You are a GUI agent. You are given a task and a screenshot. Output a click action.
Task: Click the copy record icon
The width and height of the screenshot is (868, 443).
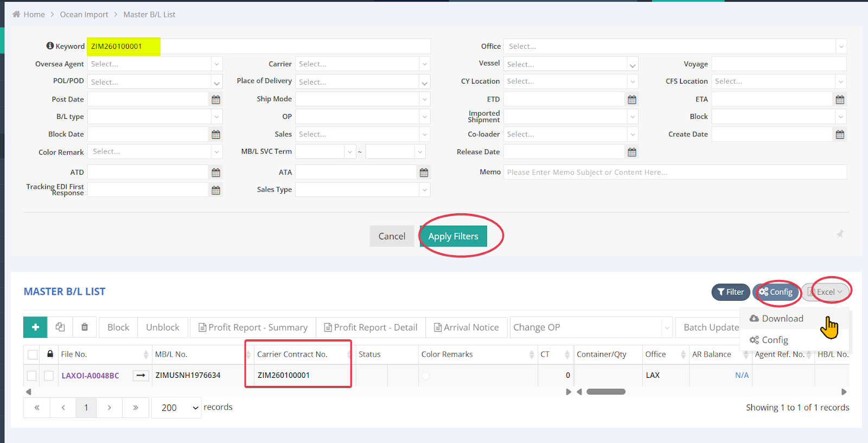pos(60,327)
